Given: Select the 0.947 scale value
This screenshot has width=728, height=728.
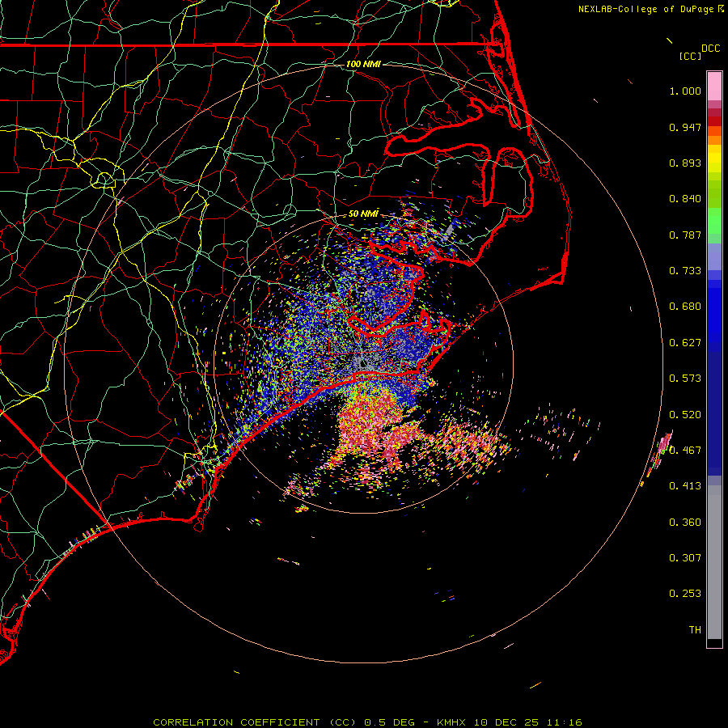Looking at the screenshot, I should 685,127.
